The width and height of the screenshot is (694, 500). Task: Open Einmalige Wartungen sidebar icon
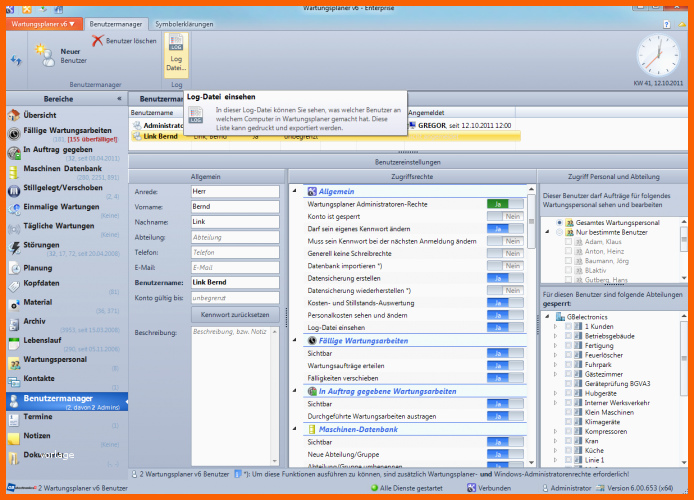(x=14, y=210)
